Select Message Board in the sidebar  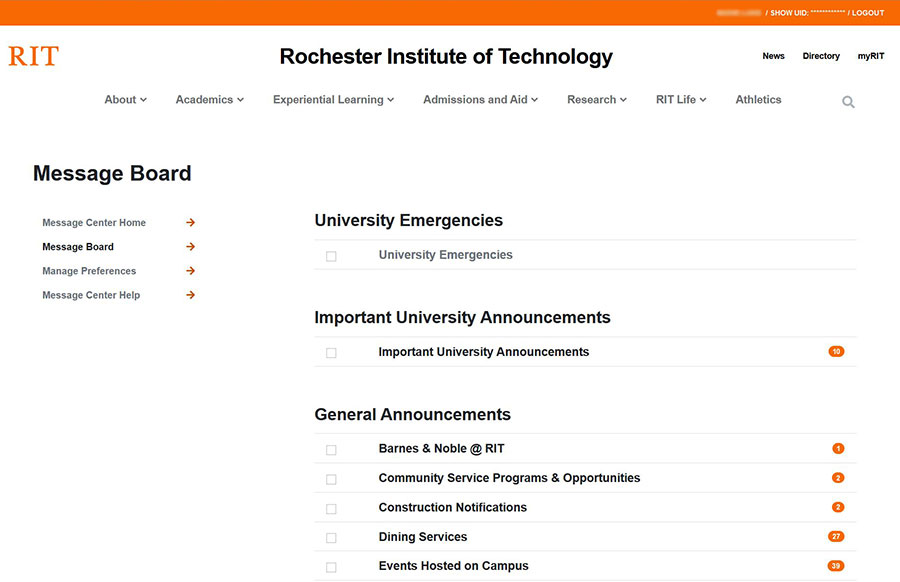pos(78,247)
